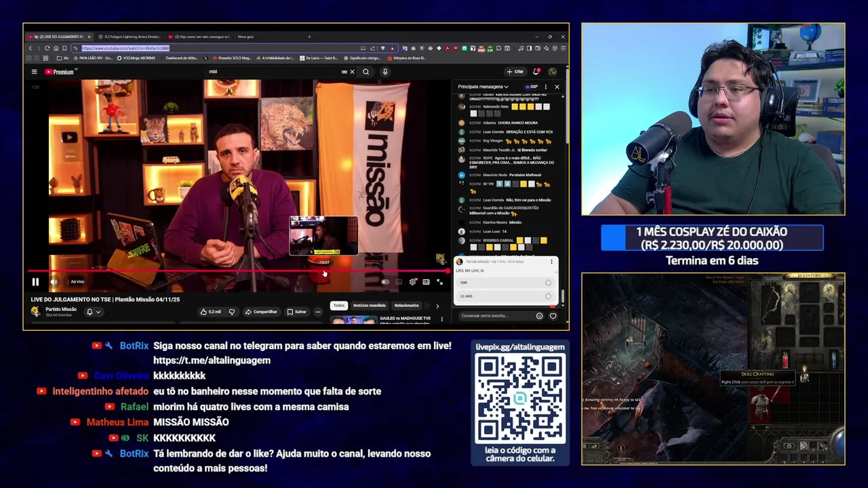
Task: Go back in the browser
Action: [x=31, y=48]
